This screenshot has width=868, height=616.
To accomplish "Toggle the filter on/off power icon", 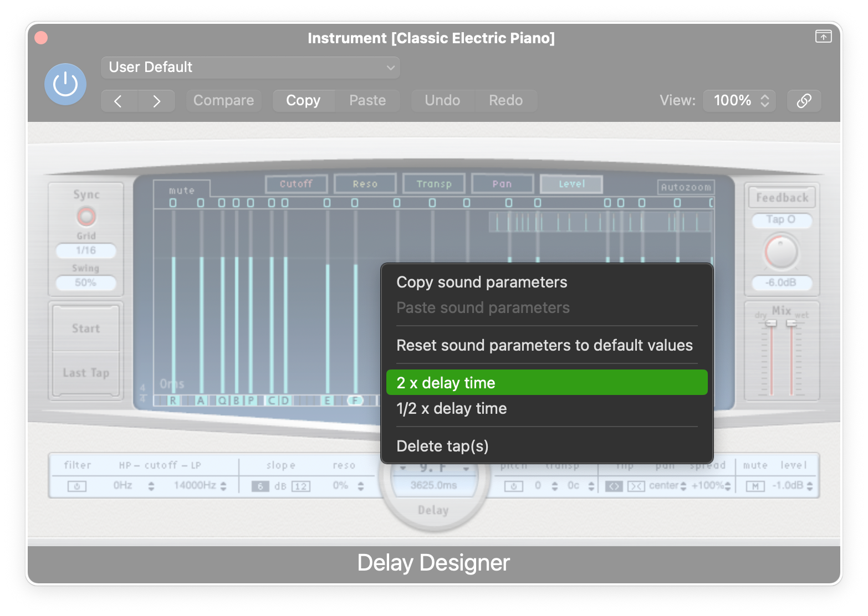I will click(x=77, y=486).
